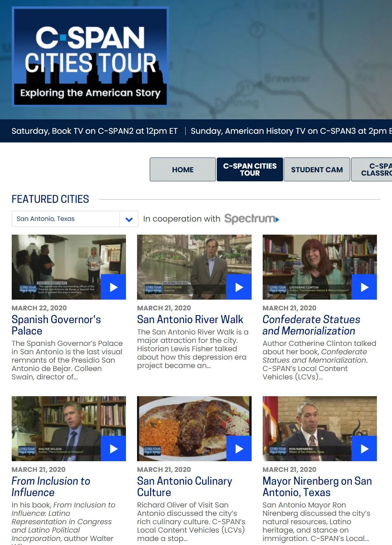Play the Confederate Statues and Memorialization video
This screenshot has height=545, width=392.
coord(364,287)
